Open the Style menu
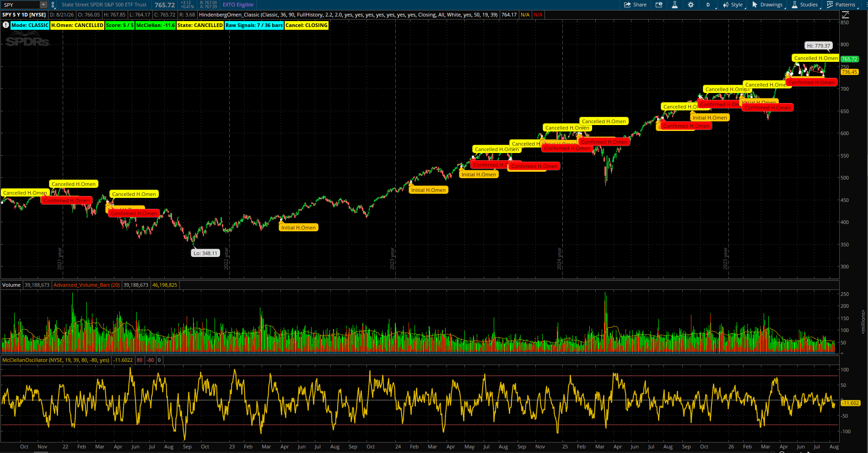868x453 pixels. point(733,5)
